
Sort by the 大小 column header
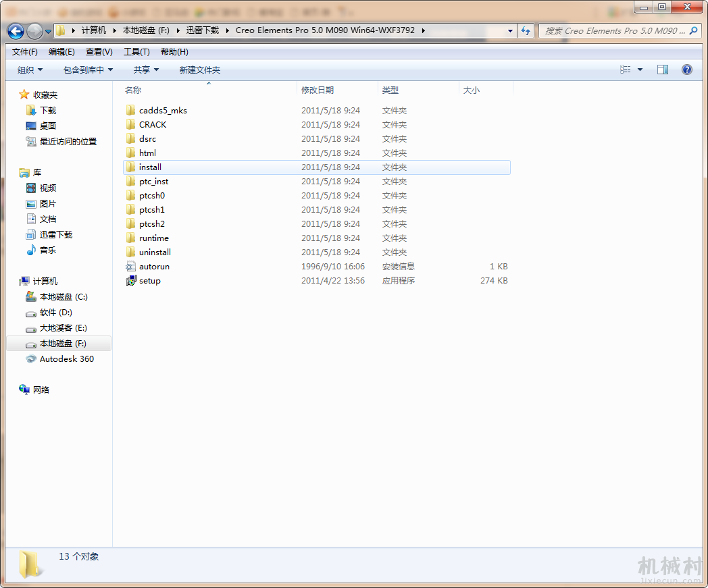click(x=486, y=90)
